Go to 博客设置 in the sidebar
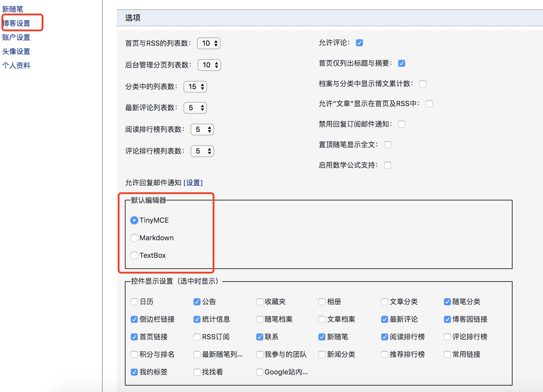The height and width of the screenshot is (392, 543). [x=16, y=23]
